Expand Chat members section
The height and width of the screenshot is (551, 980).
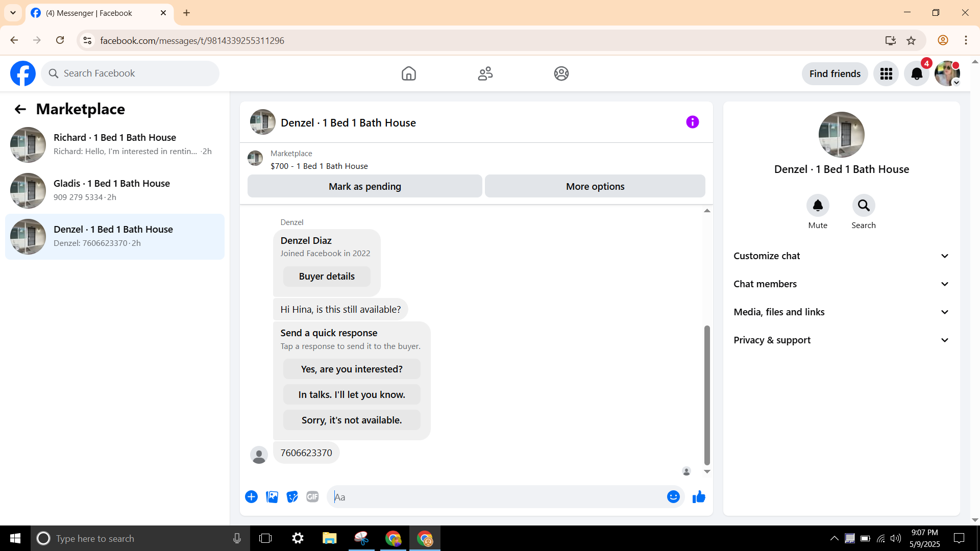coord(841,284)
